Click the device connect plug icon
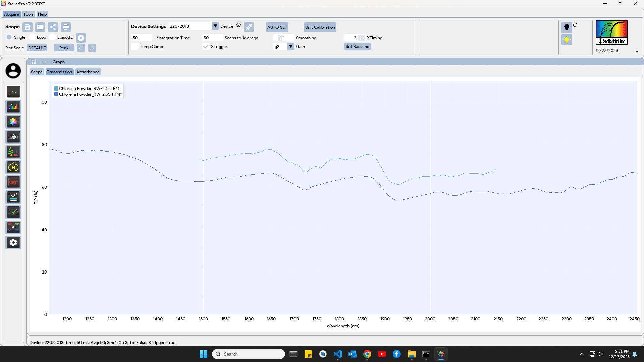The width and height of the screenshot is (644, 362). [249, 27]
